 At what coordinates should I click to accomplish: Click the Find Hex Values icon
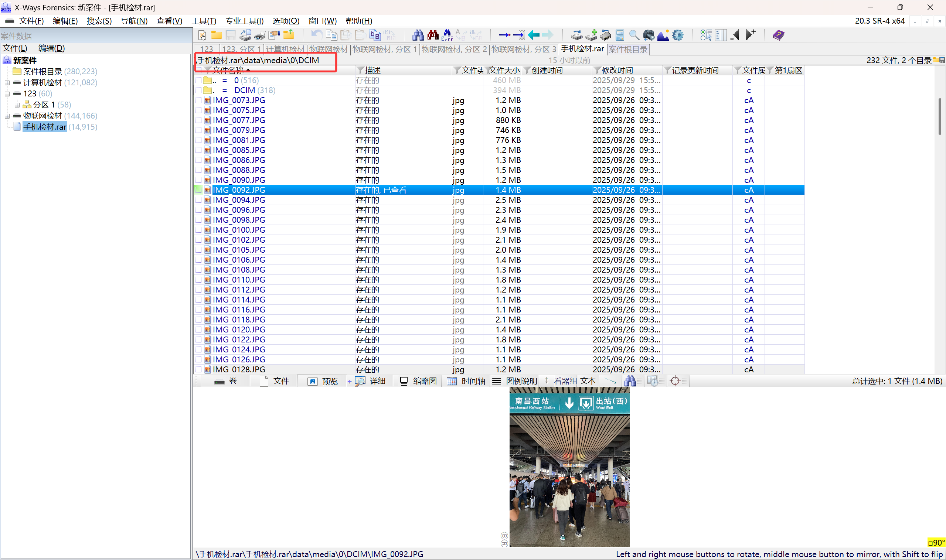(x=447, y=35)
